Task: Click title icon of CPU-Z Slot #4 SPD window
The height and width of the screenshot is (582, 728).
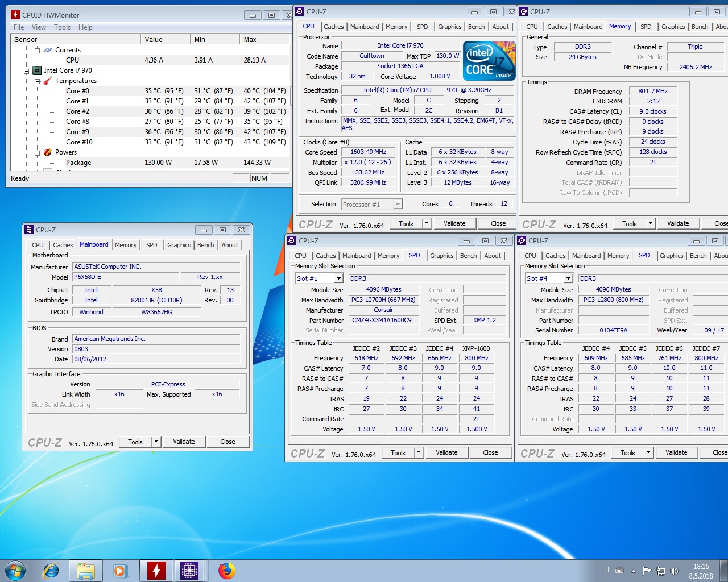Action: 522,240
